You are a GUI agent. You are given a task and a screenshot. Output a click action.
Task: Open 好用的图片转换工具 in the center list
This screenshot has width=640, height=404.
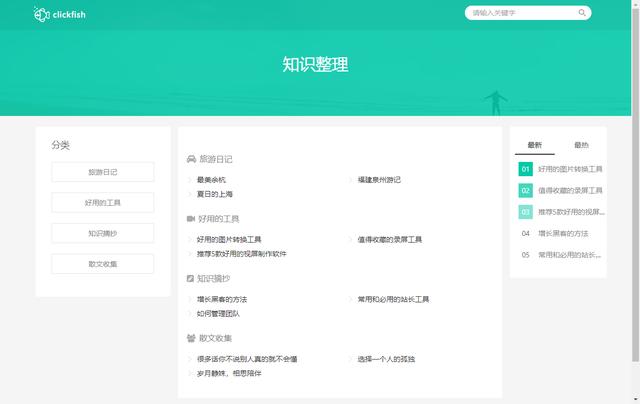(229, 239)
